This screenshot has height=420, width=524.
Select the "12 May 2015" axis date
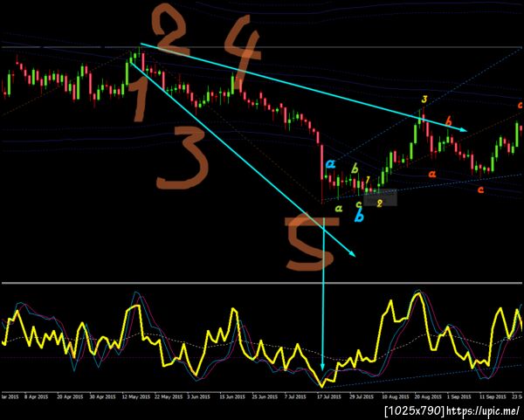click(x=136, y=397)
